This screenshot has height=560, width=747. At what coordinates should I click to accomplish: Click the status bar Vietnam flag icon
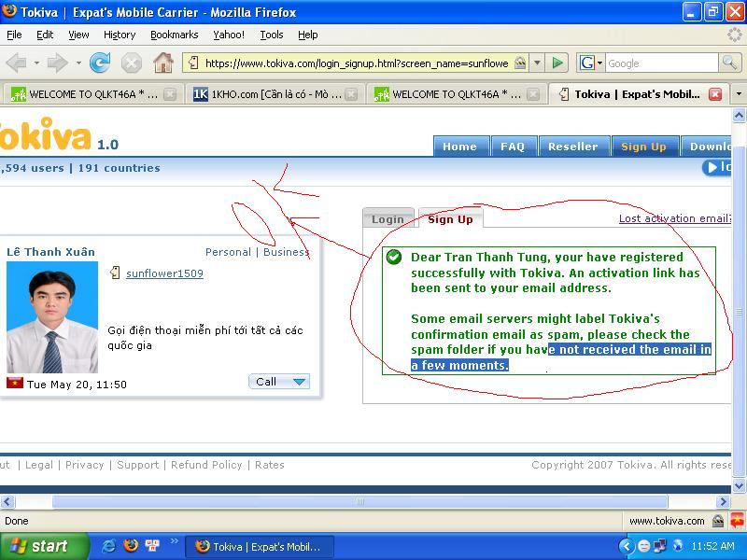pyautogui.click(x=737, y=521)
